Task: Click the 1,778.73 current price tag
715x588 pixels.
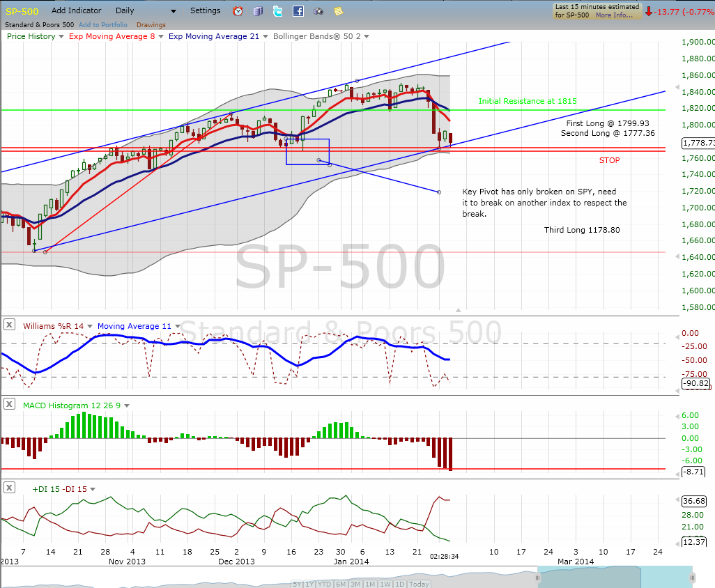Action: pyautogui.click(x=698, y=143)
